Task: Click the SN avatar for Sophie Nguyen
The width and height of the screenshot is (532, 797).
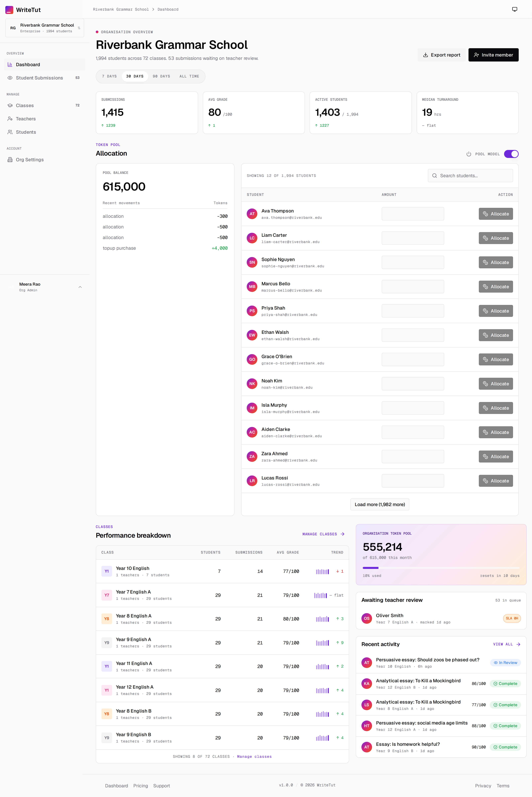Action: 252,262
